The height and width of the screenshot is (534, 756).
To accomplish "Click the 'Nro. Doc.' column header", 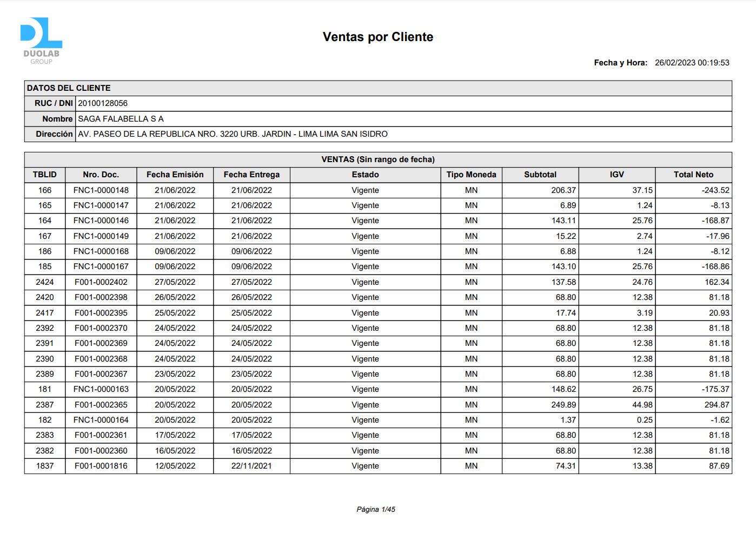I will tap(101, 175).
